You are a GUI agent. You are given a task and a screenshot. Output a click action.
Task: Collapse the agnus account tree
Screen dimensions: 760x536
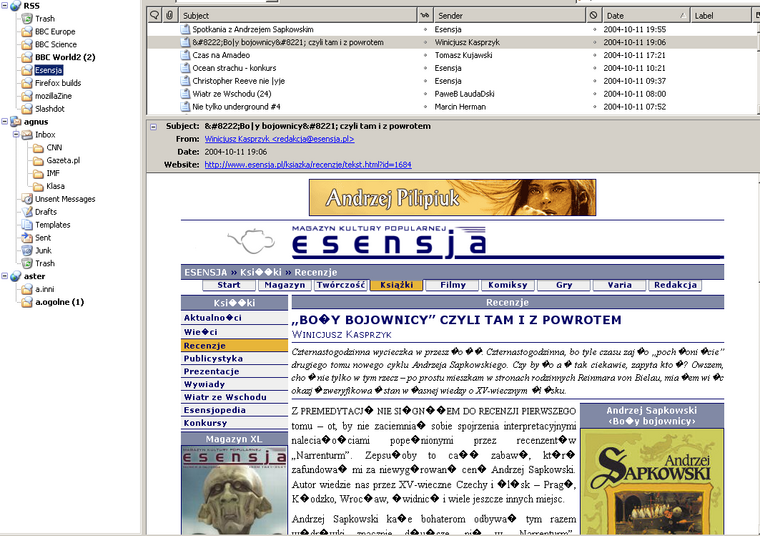tap(4, 122)
